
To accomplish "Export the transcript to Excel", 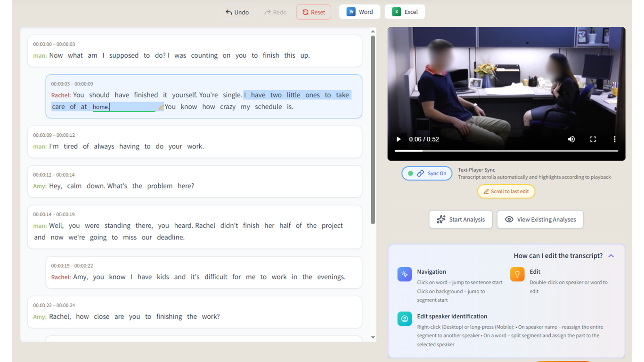I will click(x=405, y=11).
